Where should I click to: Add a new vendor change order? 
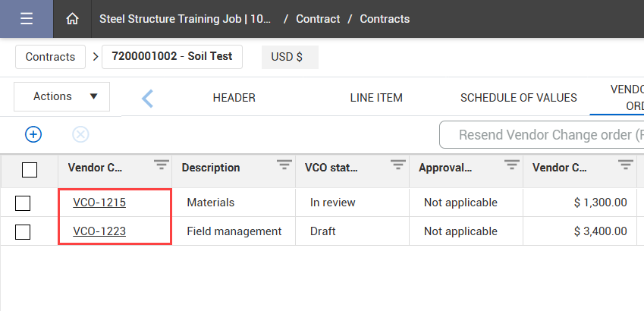coord(33,134)
